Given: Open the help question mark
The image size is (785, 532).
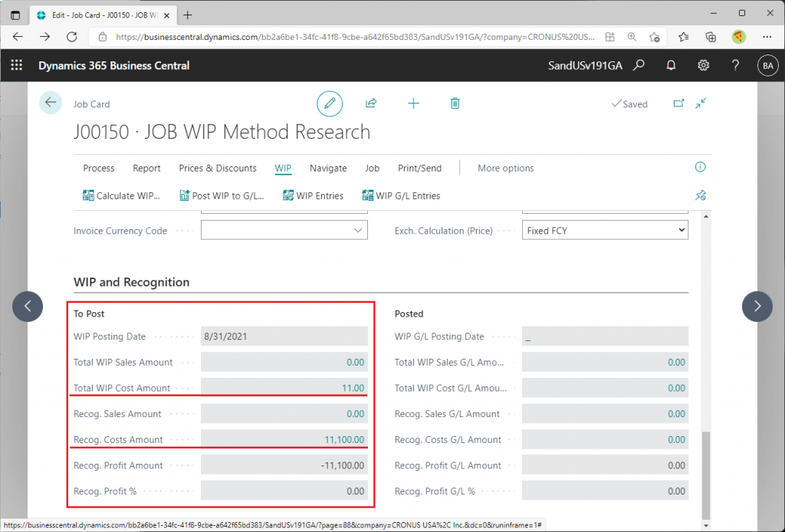Looking at the screenshot, I should click(735, 65).
